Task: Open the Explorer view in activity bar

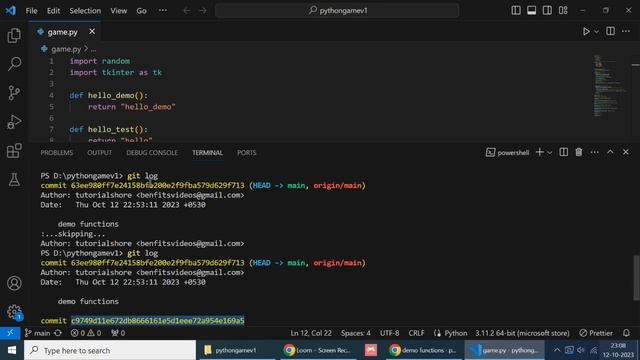Action: coord(14,36)
